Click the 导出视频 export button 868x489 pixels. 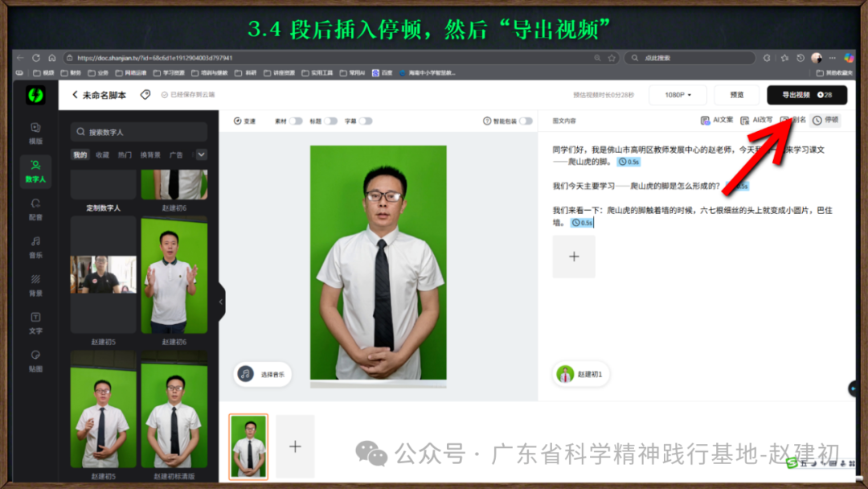[x=806, y=95]
